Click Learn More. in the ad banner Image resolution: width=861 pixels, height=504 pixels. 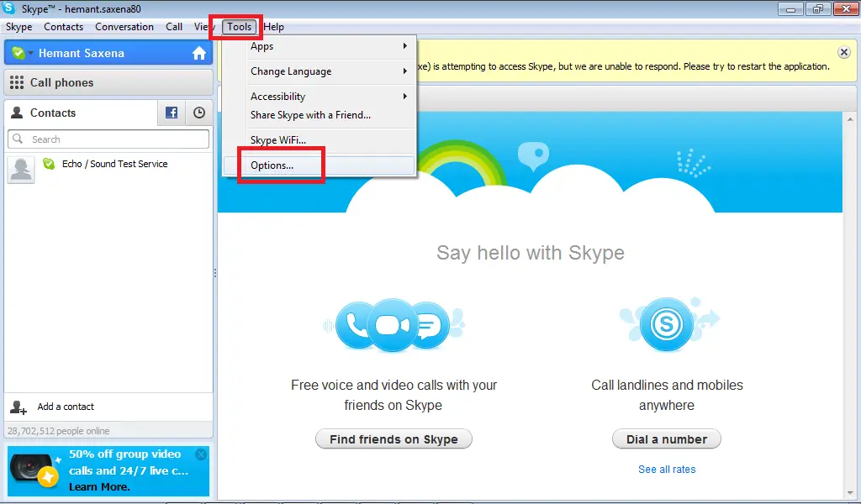tap(99, 487)
